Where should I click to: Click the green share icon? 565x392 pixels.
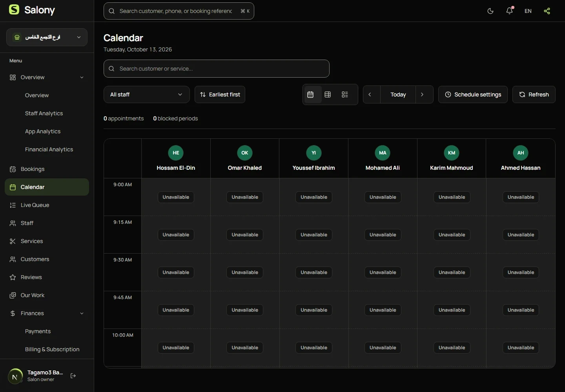547,11
